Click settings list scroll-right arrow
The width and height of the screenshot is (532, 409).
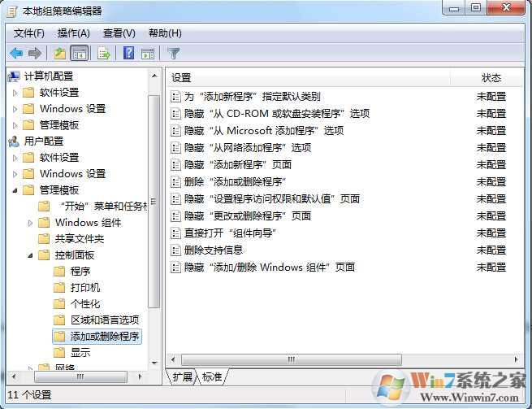click(x=517, y=359)
